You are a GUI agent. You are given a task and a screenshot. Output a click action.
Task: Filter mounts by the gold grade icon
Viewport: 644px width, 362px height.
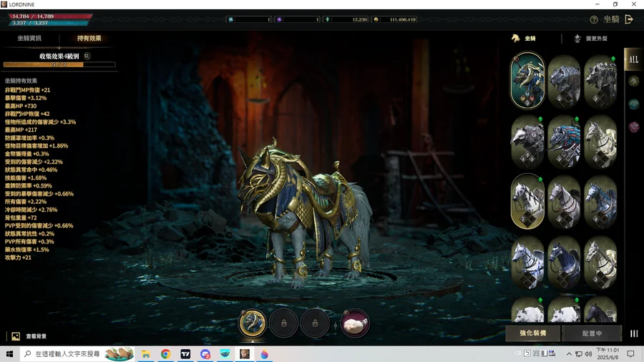click(634, 81)
